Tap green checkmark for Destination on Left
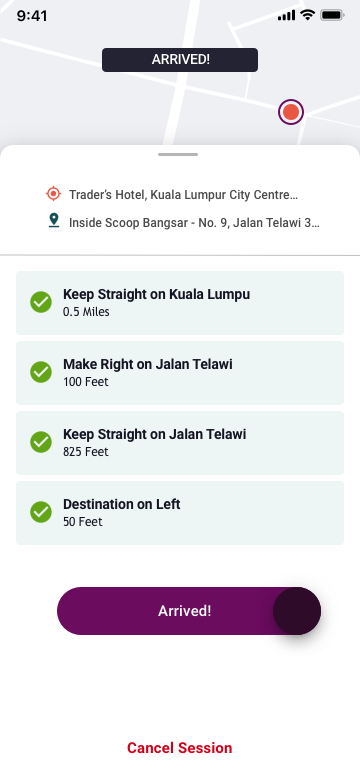360x784 pixels. point(41,512)
